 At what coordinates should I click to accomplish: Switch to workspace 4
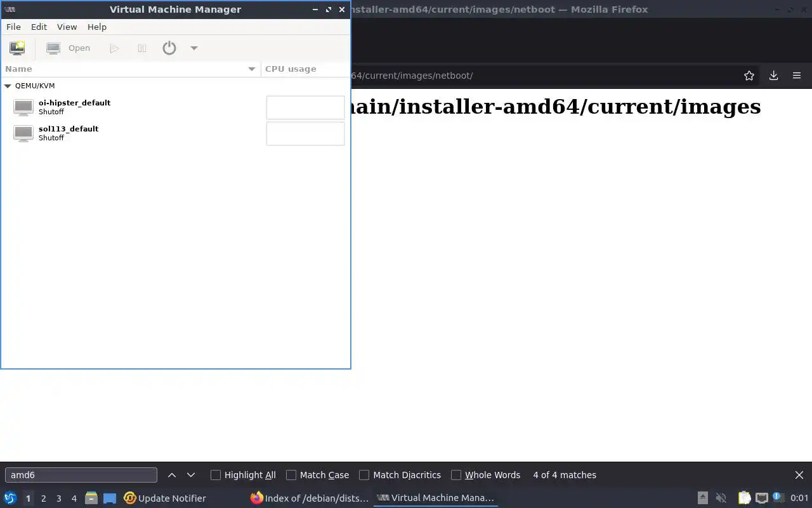(74, 498)
